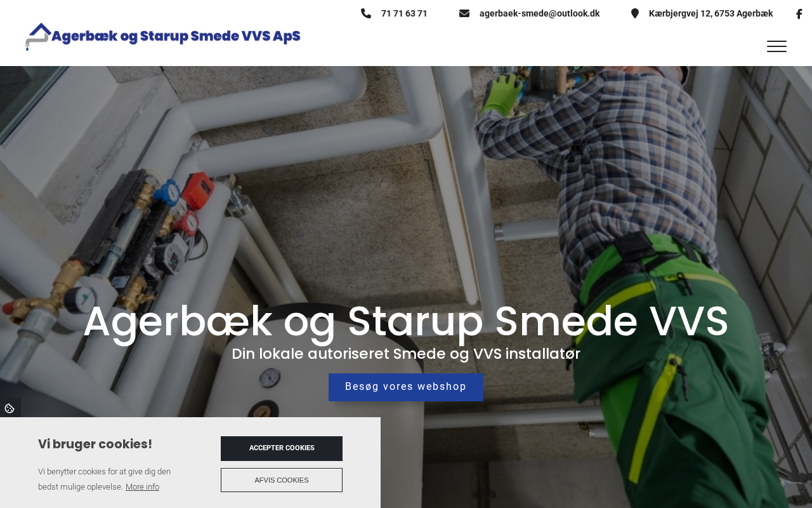This screenshot has height=508, width=812.
Task: Click the envelope email icon
Action: click(464, 13)
